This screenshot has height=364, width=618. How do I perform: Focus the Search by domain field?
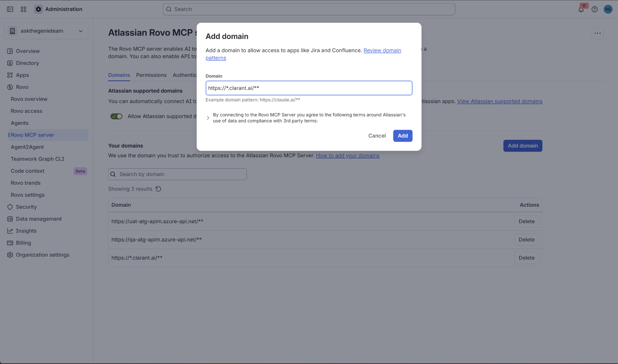click(177, 174)
